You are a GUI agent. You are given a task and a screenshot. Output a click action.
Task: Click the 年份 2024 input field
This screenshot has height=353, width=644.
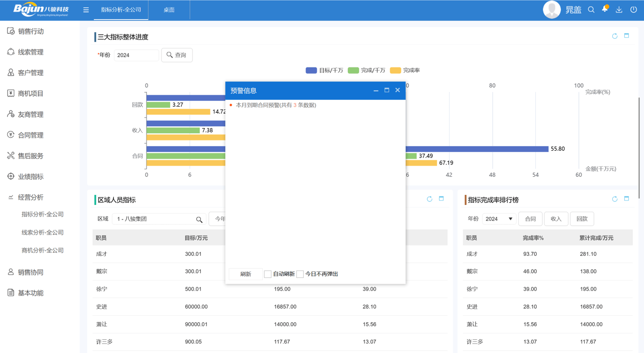click(136, 55)
